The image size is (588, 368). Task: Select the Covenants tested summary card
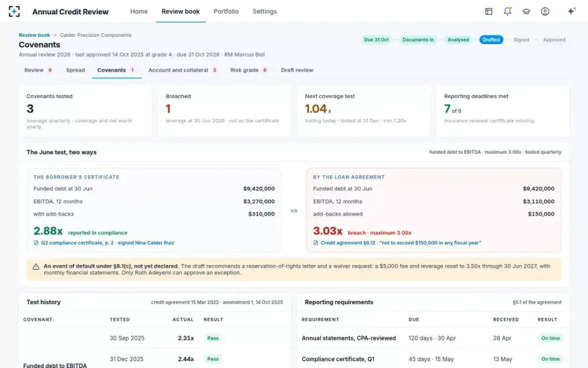pyautogui.click(x=85, y=111)
